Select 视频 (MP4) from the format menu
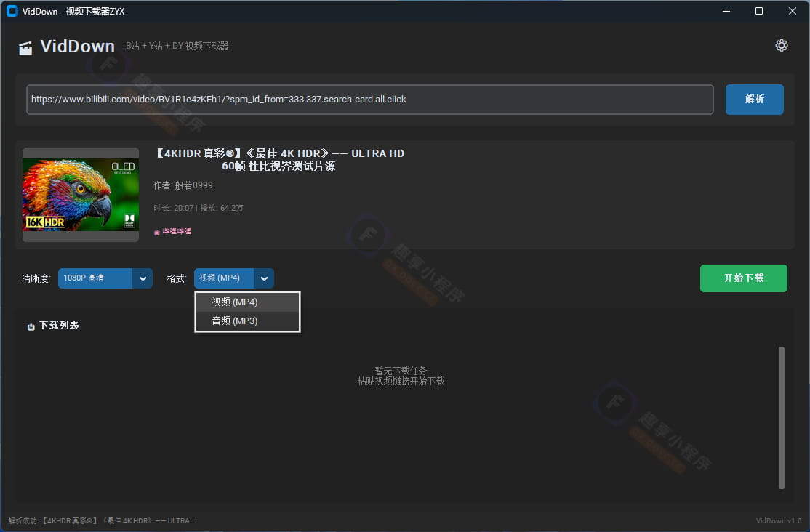This screenshot has height=532, width=810. click(247, 302)
